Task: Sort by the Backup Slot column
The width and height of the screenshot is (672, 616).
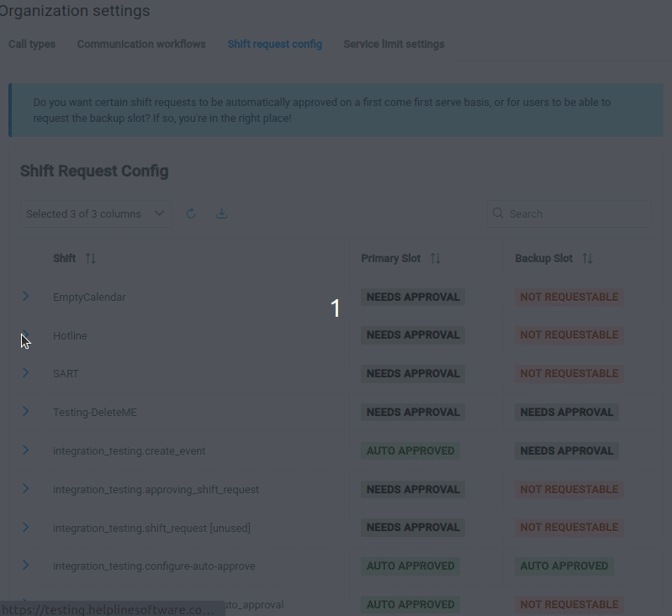Action: [x=588, y=258]
